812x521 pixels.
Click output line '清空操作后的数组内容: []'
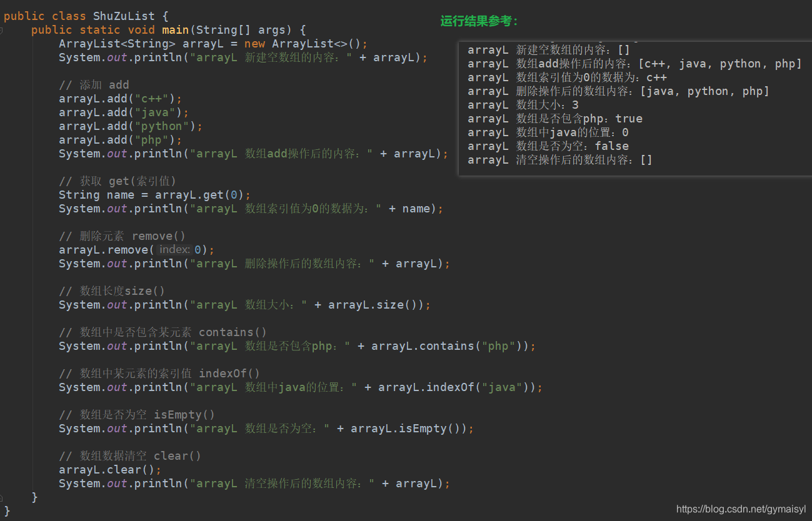pyautogui.click(x=560, y=160)
